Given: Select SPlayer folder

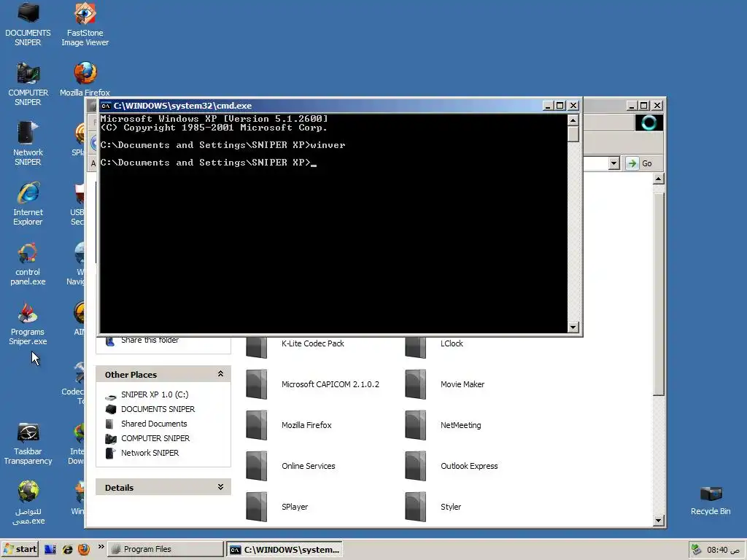Looking at the screenshot, I should click(x=277, y=507).
